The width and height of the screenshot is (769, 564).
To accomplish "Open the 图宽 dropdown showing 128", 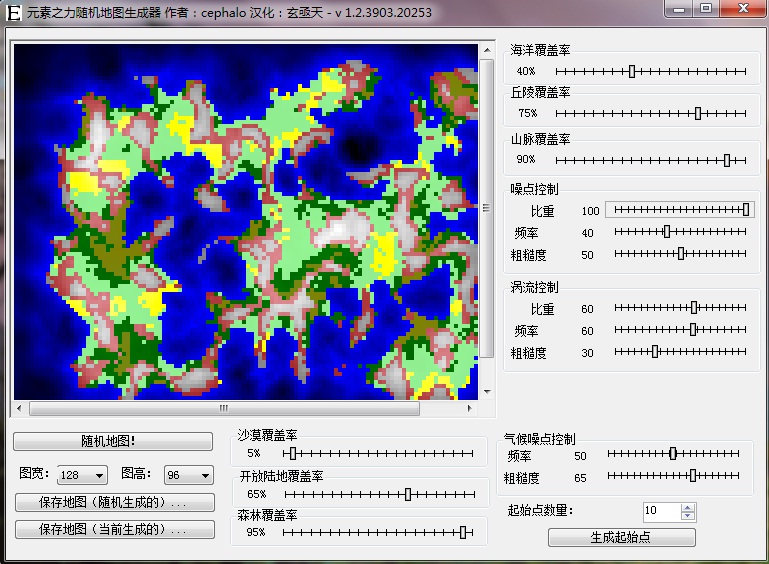I will 82,475.
